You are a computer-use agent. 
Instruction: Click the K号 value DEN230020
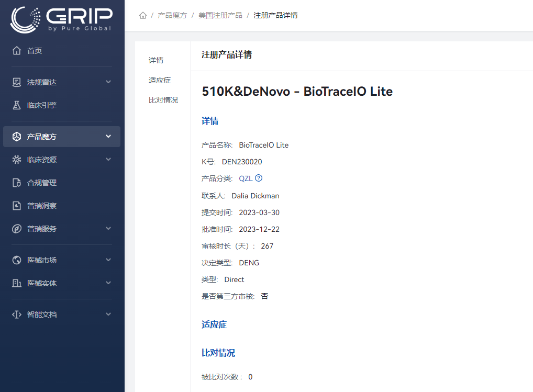pyautogui.click(x=242, y=162)
